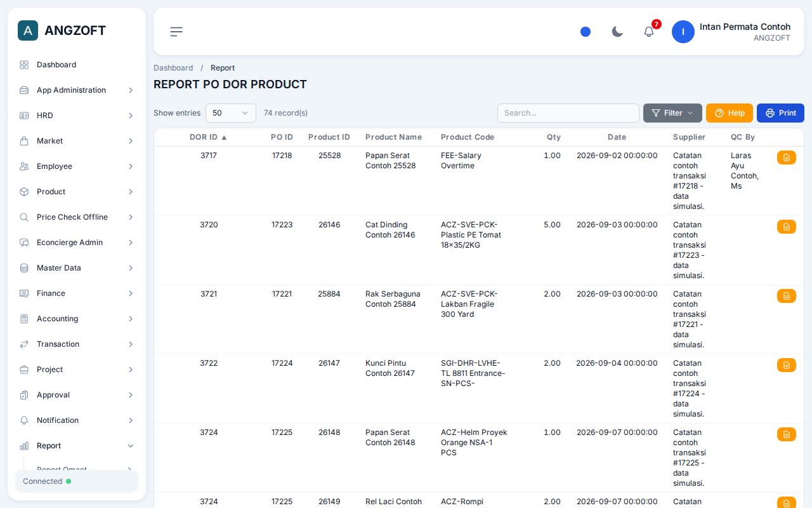Click the HRD sidebar icon
812x508 pixels.
(x=24, y=116)
